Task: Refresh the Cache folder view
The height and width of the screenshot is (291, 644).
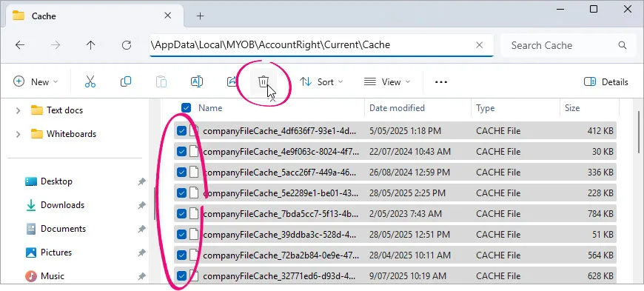Action: 127,45
